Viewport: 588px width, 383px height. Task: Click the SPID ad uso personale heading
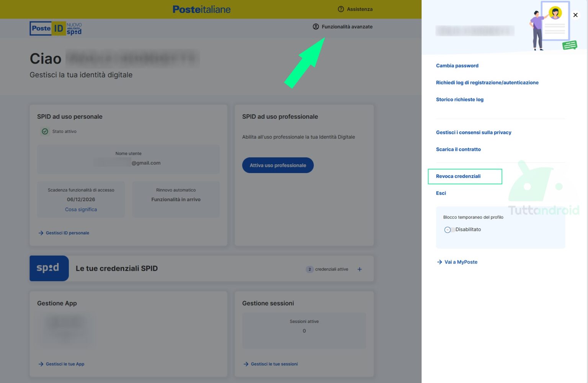coord(70,116)
